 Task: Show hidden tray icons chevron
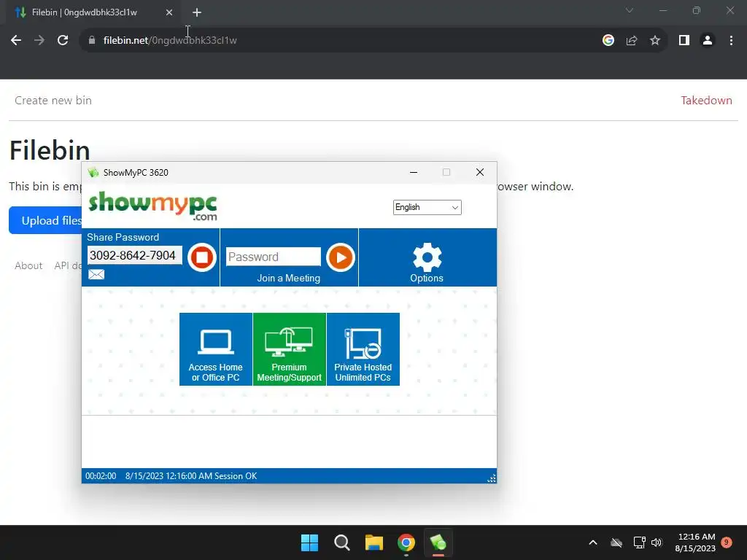coord(593,542)
